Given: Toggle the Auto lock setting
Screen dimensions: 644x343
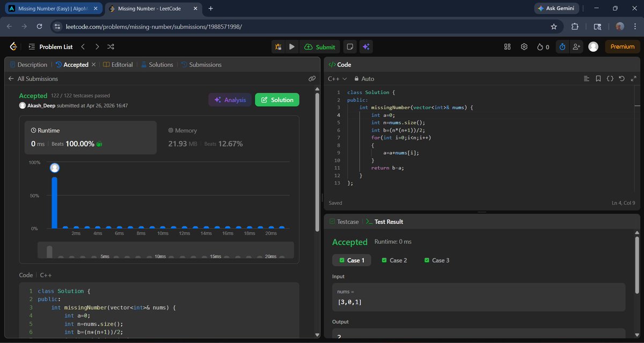Looking at the screenshot, I should pos(364,78).
